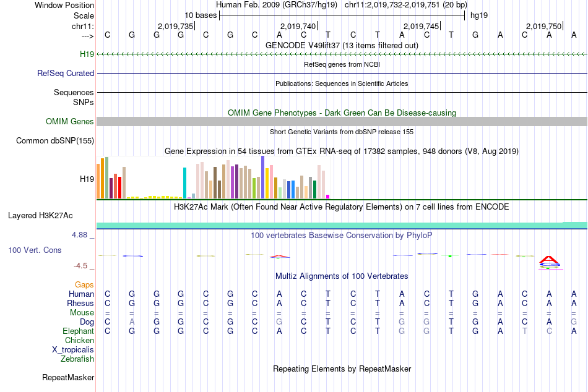This screenshot has width=588, height=392.
Task: Select the Elephant species row label
Action: [x=79, y=331]
